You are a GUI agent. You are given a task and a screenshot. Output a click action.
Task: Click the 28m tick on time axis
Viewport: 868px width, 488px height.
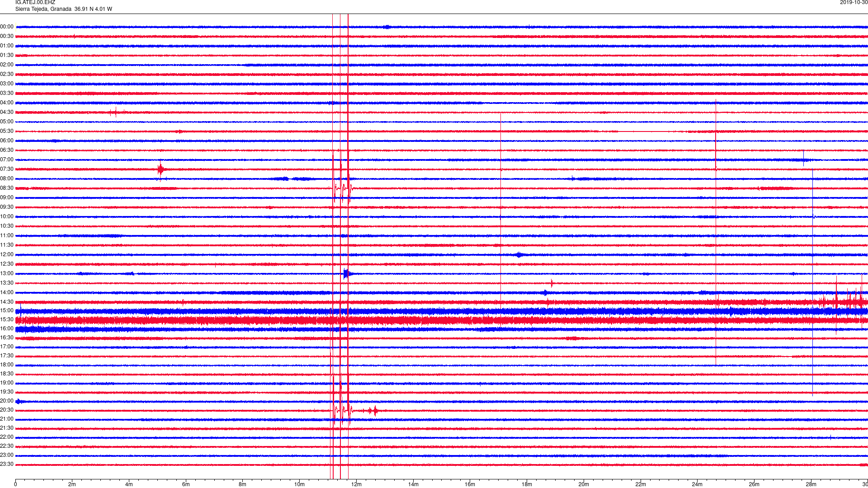[811, 484]
